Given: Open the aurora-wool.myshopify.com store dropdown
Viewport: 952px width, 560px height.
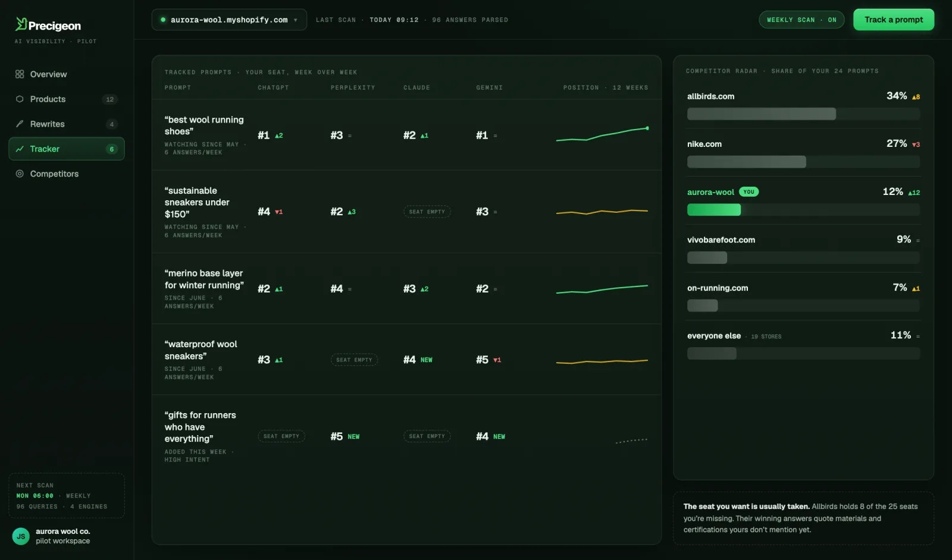Looking at the screenshot, I should tap(229, 20).
